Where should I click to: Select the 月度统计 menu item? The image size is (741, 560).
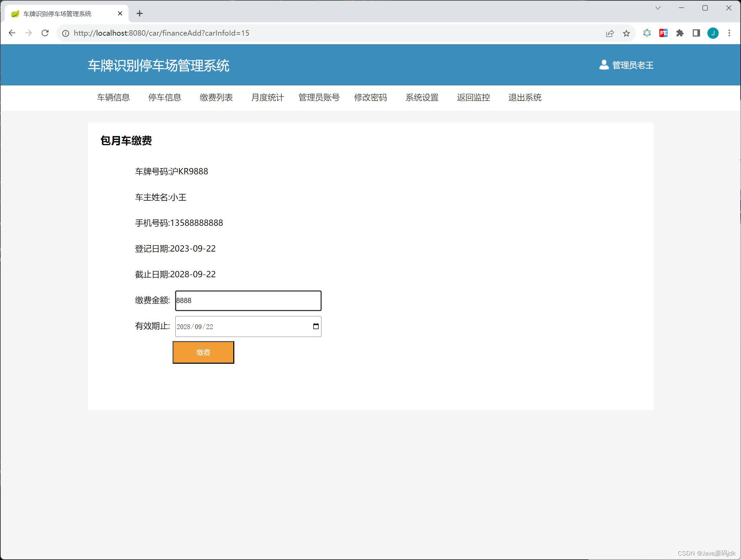click(x=268, y=97)
